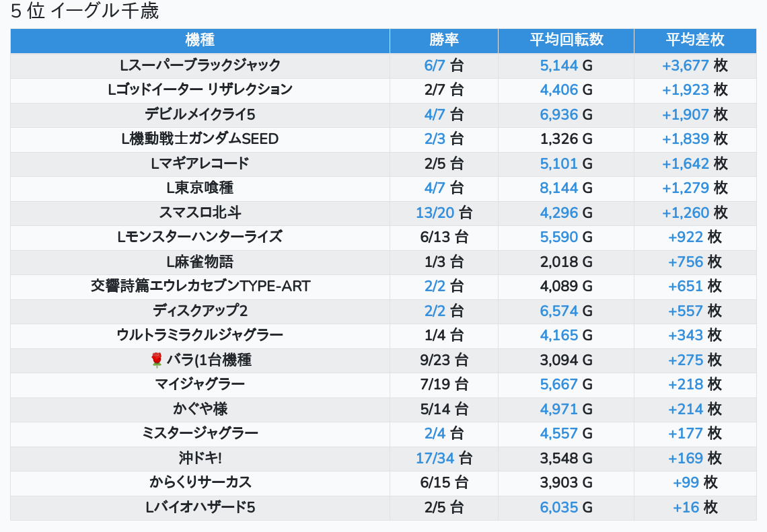Select the 6,936 G value
This screenshot has width=767, height=532.
[566, 114]
